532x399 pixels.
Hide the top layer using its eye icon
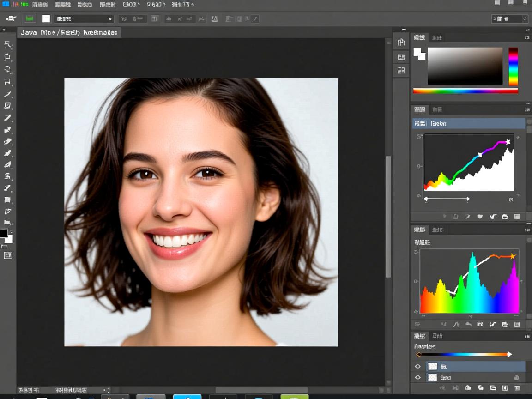tap(418, 366)
